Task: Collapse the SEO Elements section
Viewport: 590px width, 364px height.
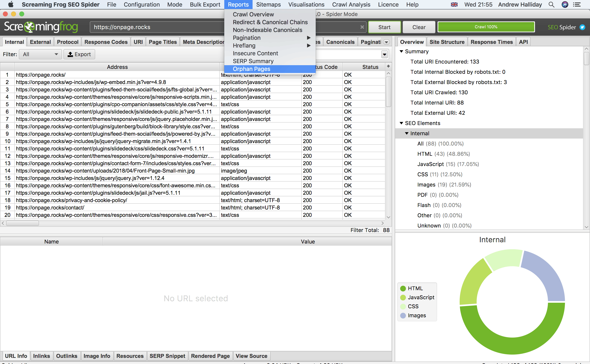Action: (401, 123)
